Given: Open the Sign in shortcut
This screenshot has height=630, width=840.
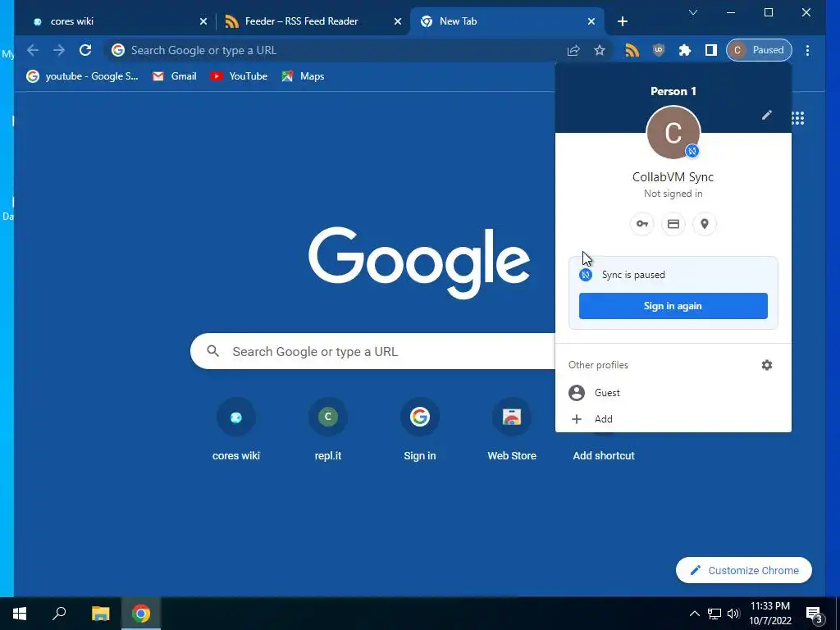Looking at the screenshot, I should (x=419, y=430).
